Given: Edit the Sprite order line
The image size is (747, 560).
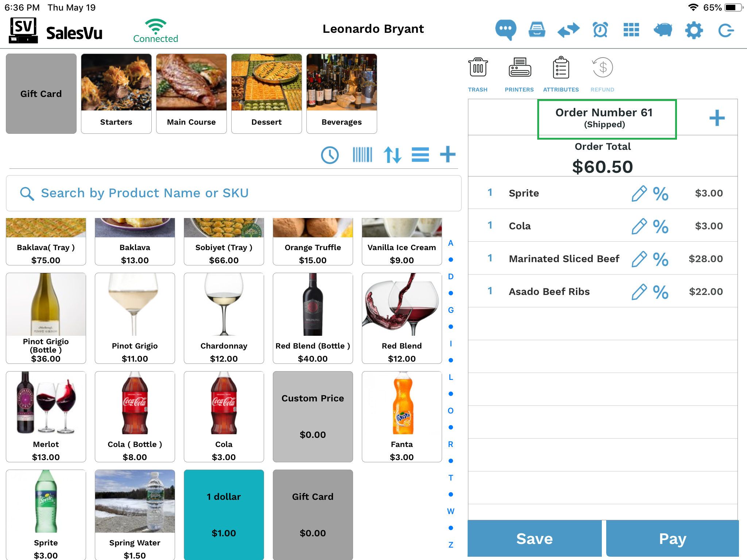Looking at the screenshot, I should pos(639,193).
